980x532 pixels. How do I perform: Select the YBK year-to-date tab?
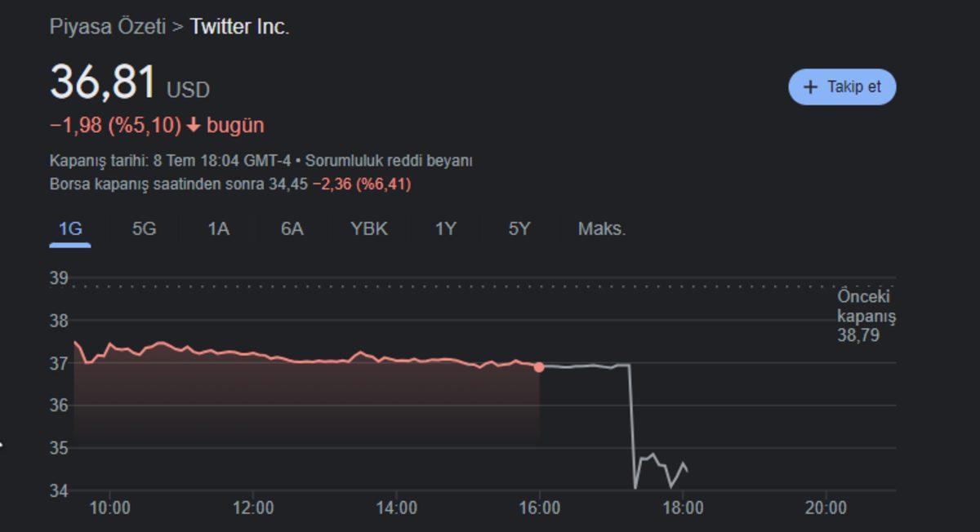[x=369, y=229]
